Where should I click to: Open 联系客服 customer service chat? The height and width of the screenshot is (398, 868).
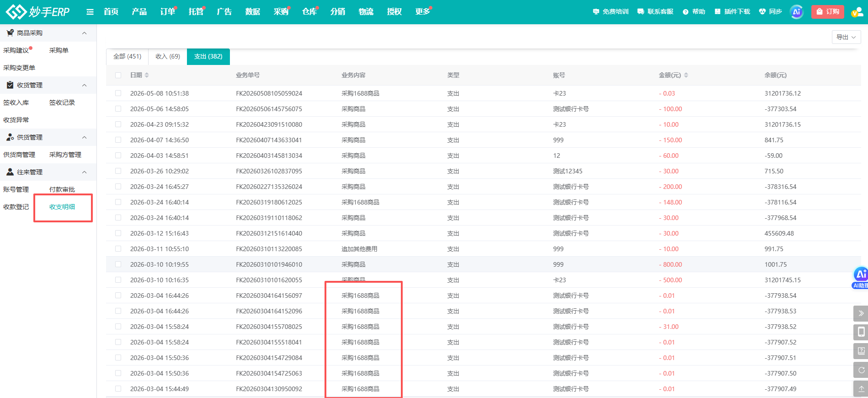(x=640, y=12)
